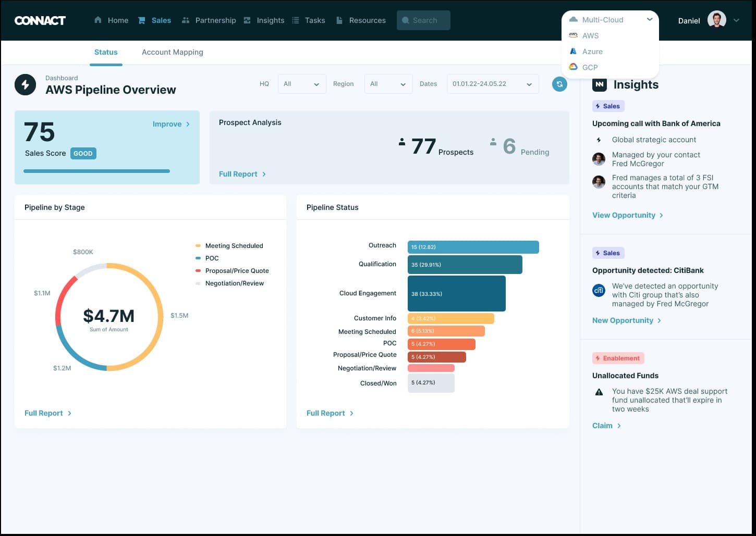Expand the Region filter dropdown
Screen dimensions: 756x536
388,84
